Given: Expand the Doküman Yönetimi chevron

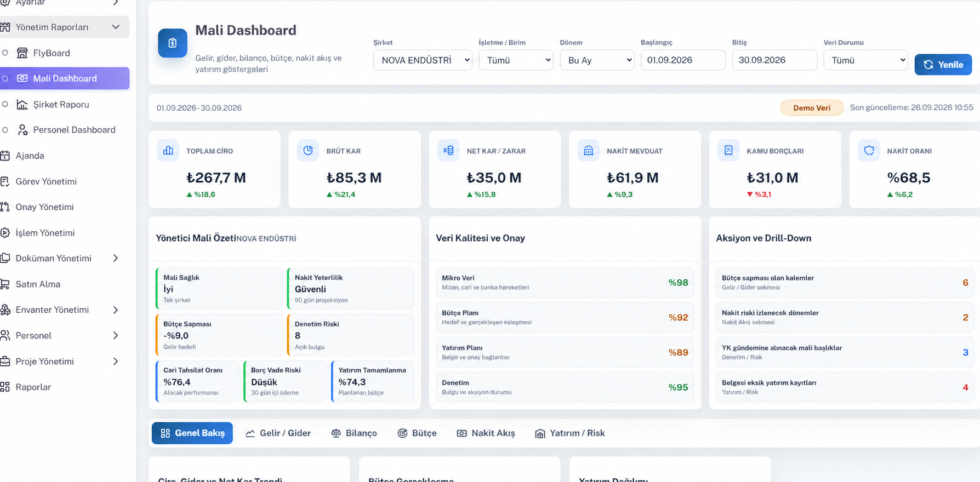Looking at the screenshot, I should coord(116,258).
